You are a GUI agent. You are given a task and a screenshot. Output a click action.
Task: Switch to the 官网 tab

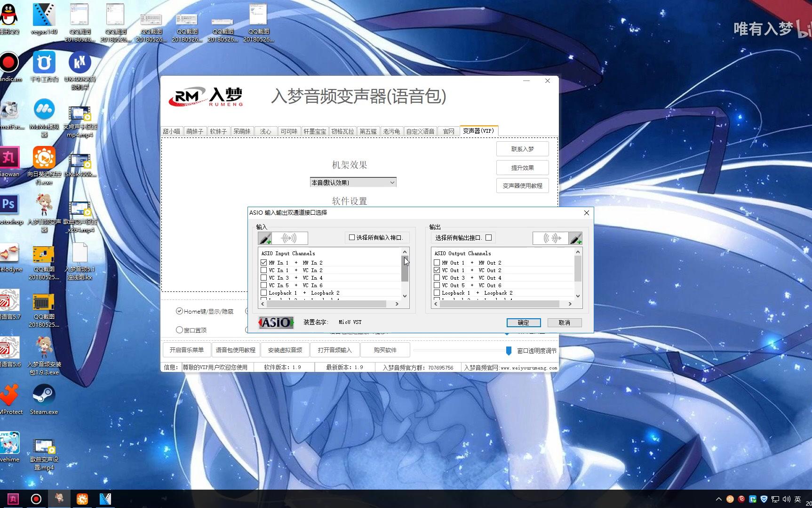coord(449,131)
